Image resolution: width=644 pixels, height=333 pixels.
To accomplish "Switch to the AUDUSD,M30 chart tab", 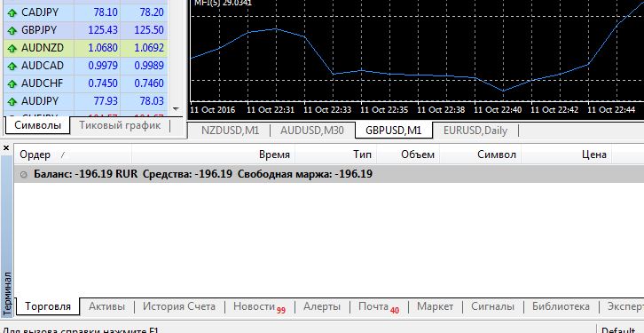I will [x=311, y=131].
